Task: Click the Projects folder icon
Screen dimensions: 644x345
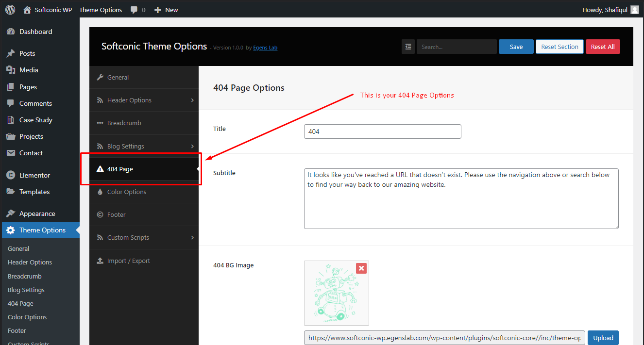Action: 11,136
